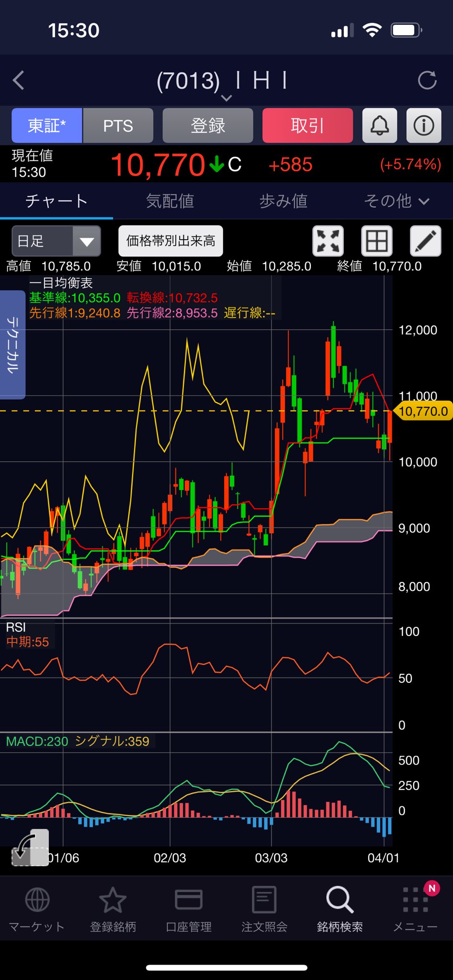Tap 03/03 date marker on axis
This screenshot has height=980, width=453.
(x=271, y=858)
